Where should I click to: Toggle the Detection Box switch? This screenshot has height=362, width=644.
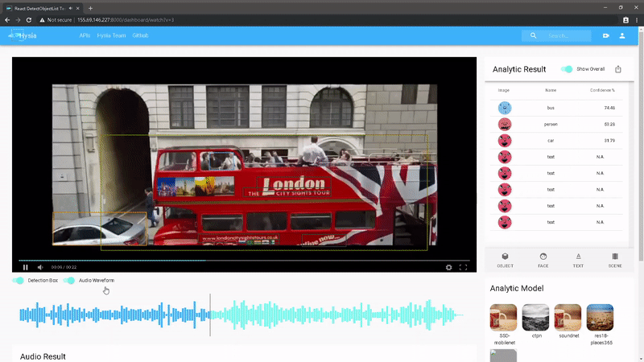[18, 280]
